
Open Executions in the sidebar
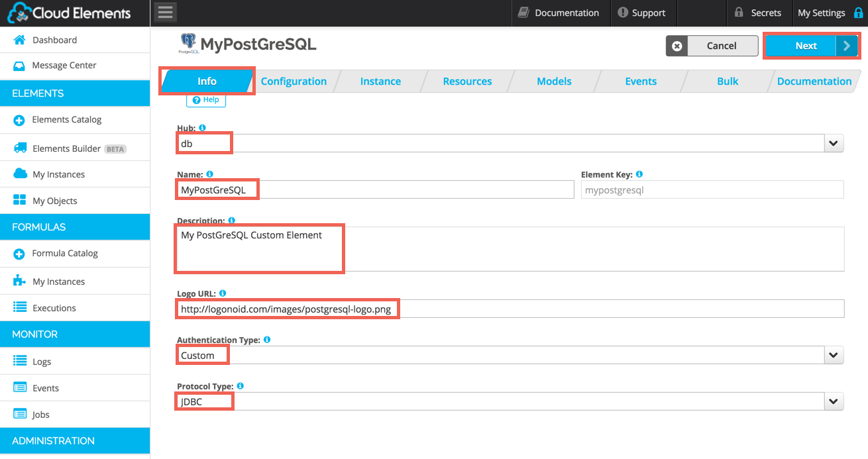(x=75, y=308)
